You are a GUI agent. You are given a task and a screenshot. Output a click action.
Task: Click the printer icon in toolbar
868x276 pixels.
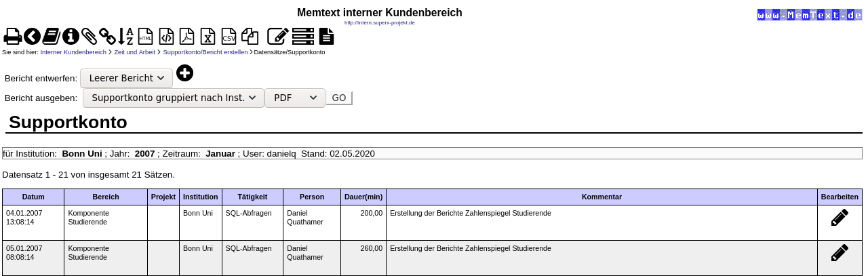pos(12,36)
